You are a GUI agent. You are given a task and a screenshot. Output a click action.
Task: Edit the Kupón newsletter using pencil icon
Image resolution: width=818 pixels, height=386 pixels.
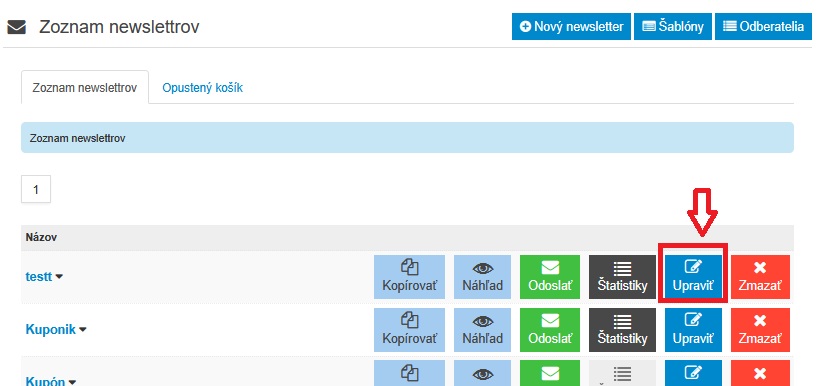point(693,373)
